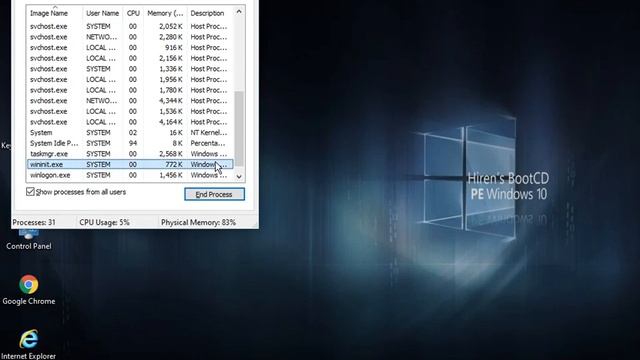Click scrollbar up arrow in process list
The width and height of the screenshot is (640, 360).
click(239, 12)
